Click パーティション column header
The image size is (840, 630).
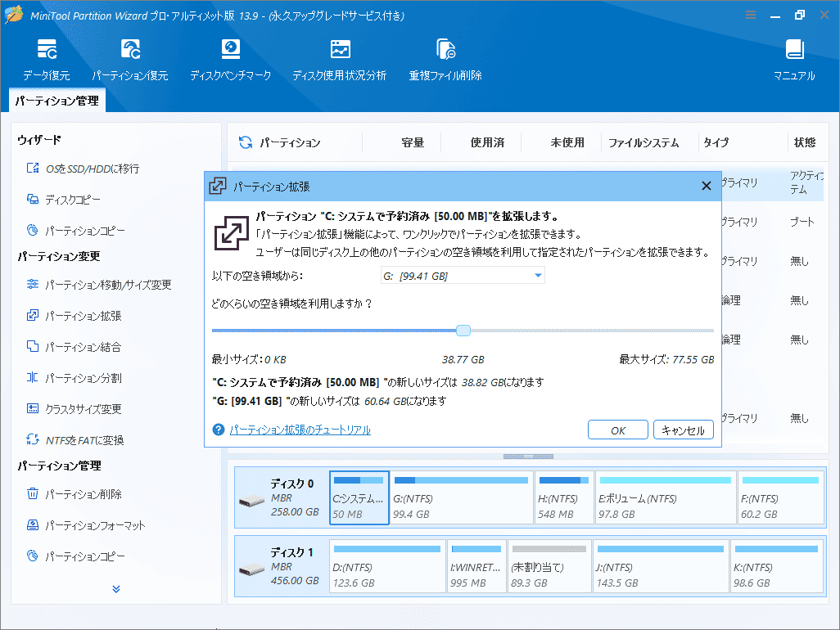[291, 142]
